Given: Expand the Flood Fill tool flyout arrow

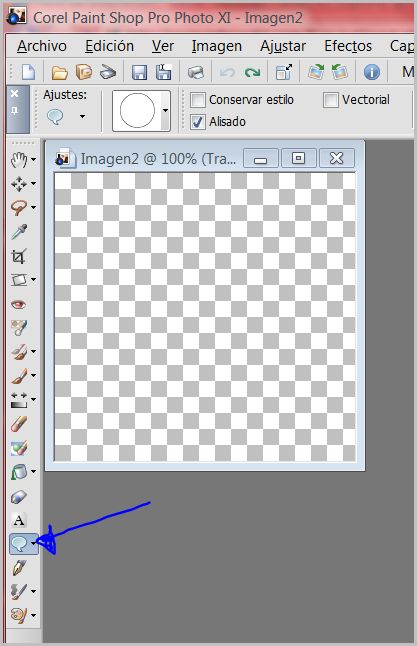Looking at the screenshot, I should (33, 471).
